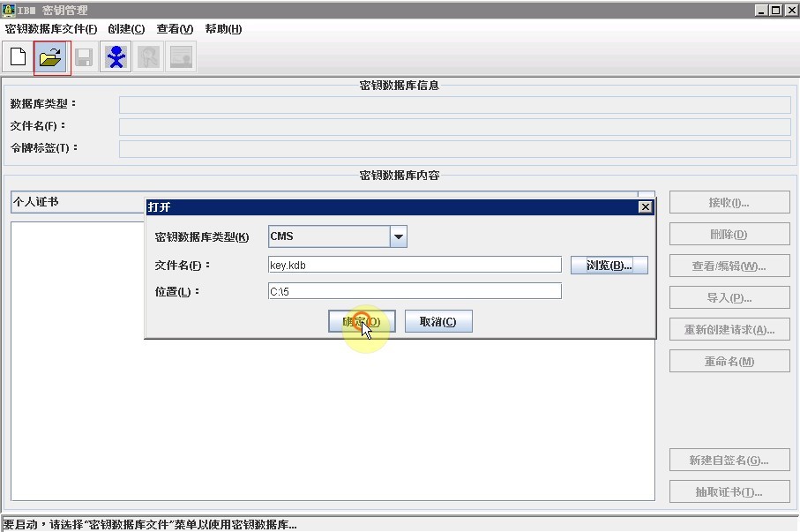
Task: Click the floppy disk save icon
Action: click(x=84, y=58)
